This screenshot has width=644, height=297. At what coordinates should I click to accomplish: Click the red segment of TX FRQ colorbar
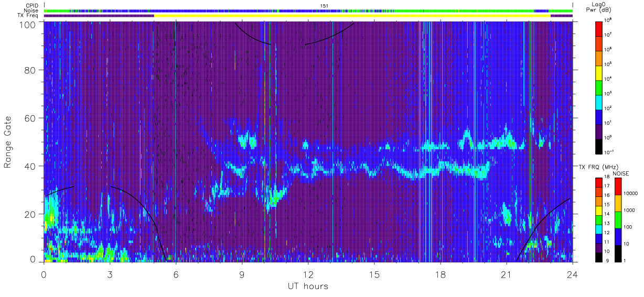[x=599, y=183]
